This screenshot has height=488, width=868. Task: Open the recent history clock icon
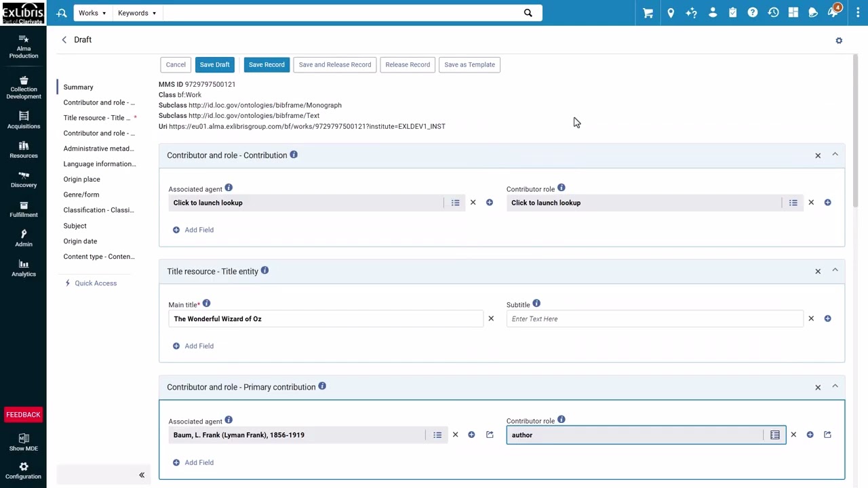point(773,13)
